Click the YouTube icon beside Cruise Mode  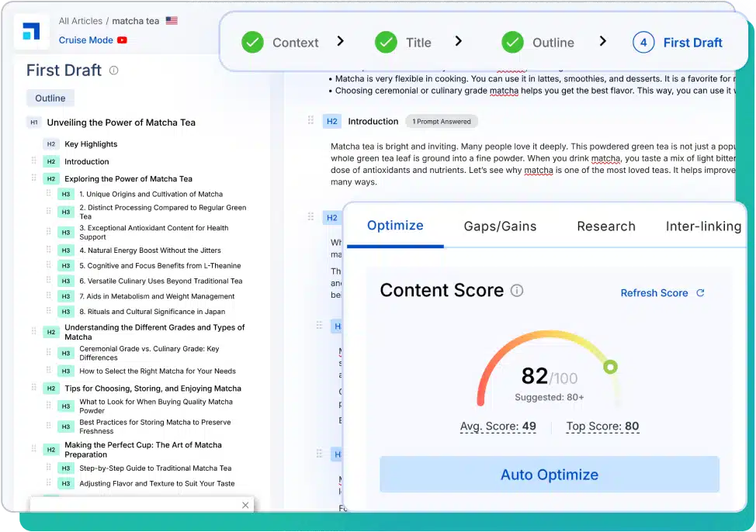(x=122, y=40)
